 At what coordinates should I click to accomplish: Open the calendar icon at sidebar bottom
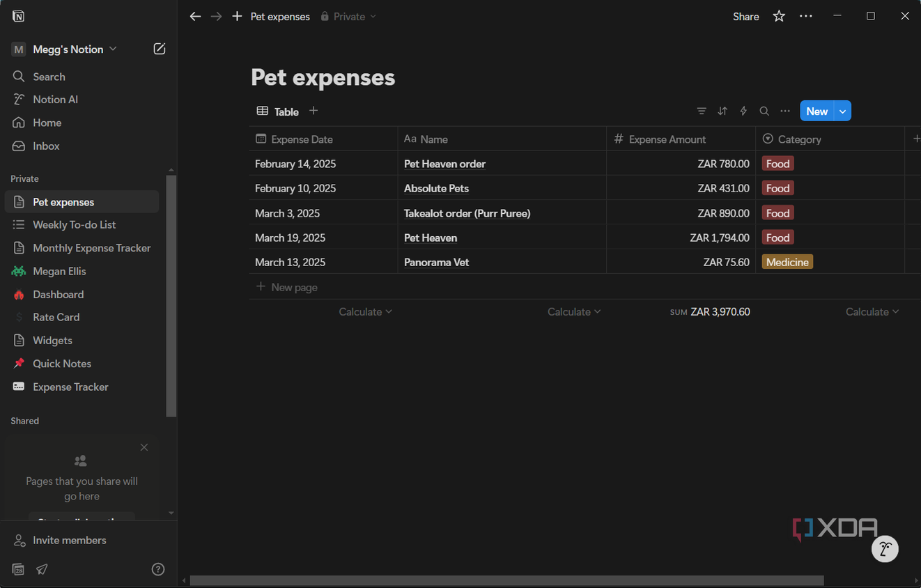point(18,569)
